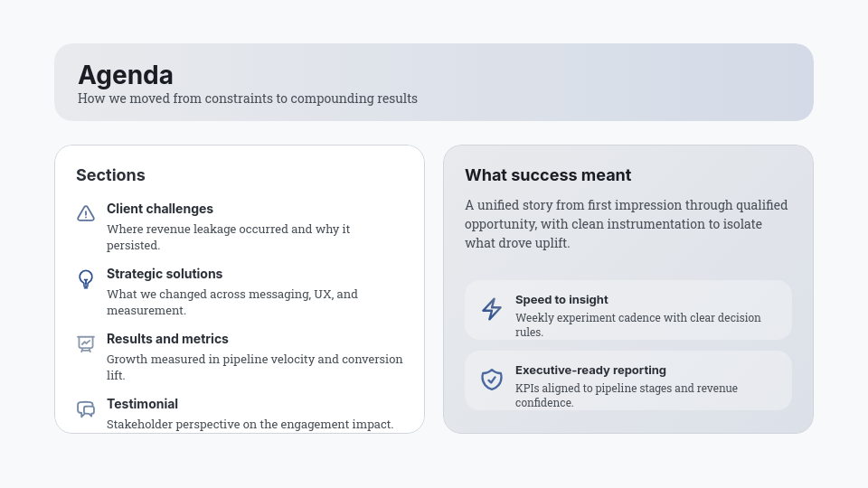Select the Strategic solutions heading

(x=165, y=274)
